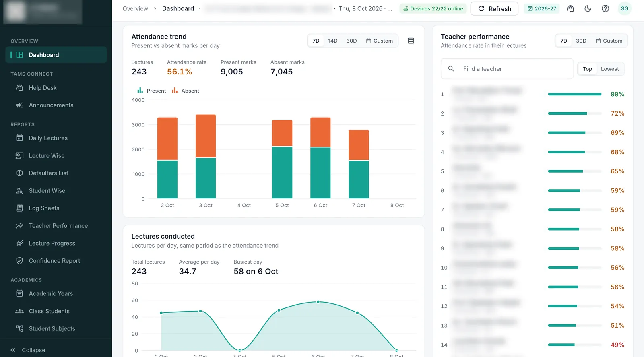Click the 7,045 absent marks value

click(282, 72)
